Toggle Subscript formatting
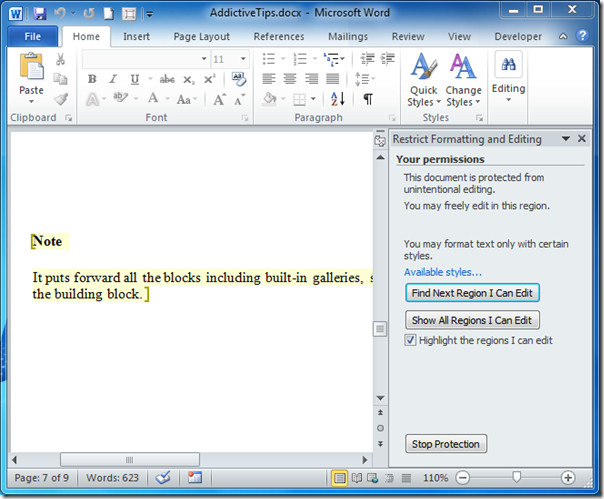Screen dimensions: 604x499 point(189,79)
